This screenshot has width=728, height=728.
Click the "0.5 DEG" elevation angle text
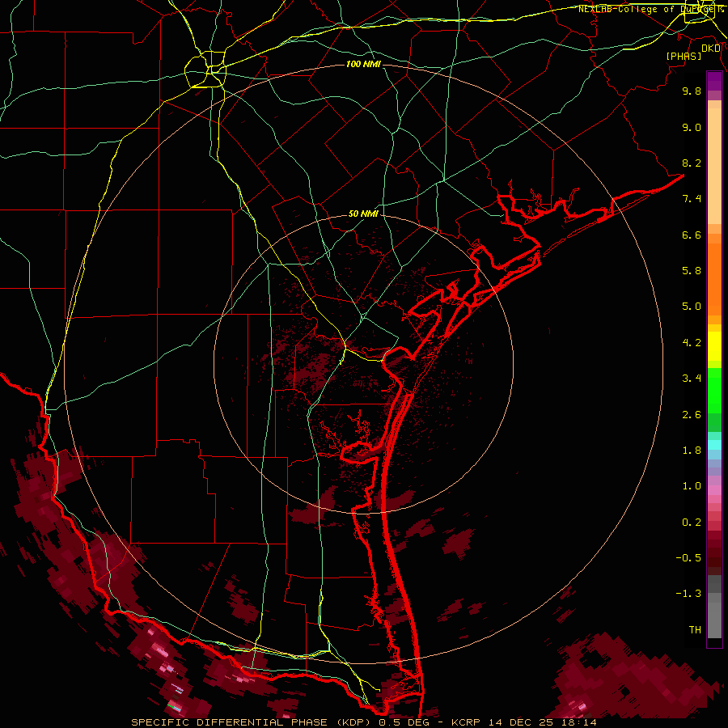pyautogui.click(x=404, y=722)
